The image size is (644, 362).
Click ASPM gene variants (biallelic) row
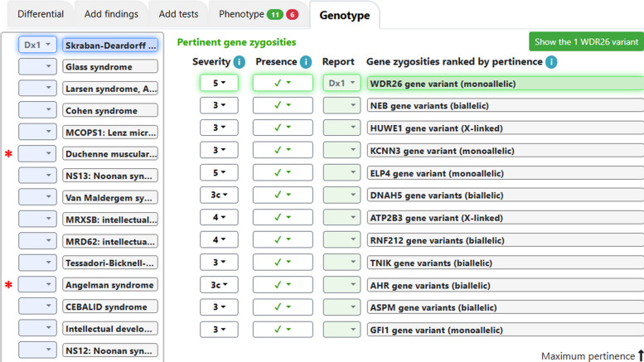click(x=506, y=307)
